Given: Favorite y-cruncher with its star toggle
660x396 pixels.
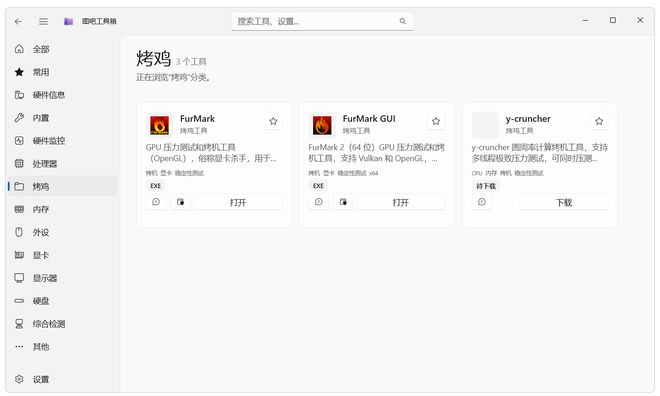Looking at the screenshot, I should [x=599, y=121].
